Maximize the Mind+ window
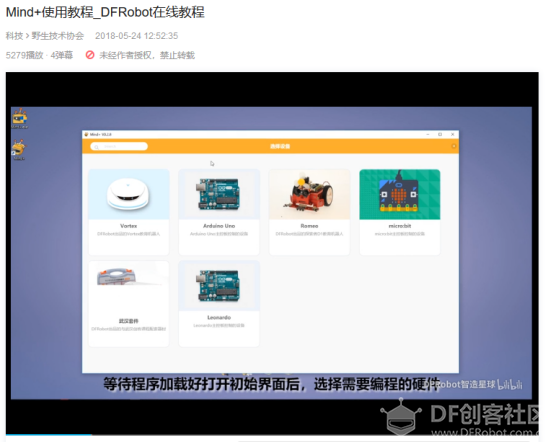 point(440,134)
